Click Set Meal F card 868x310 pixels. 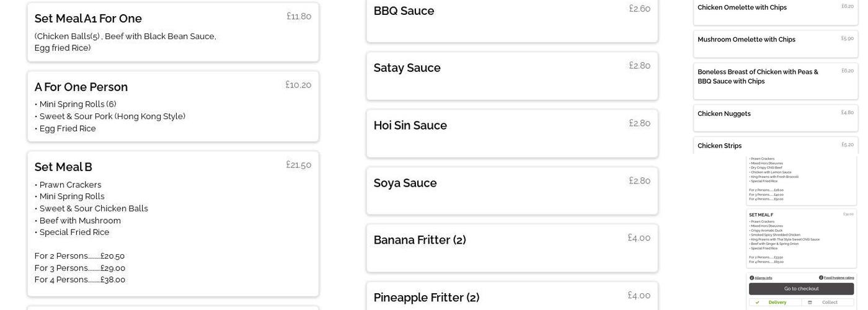point(801,238)
